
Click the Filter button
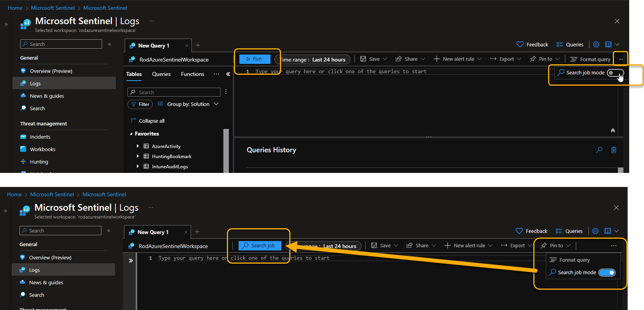(140, 104)
